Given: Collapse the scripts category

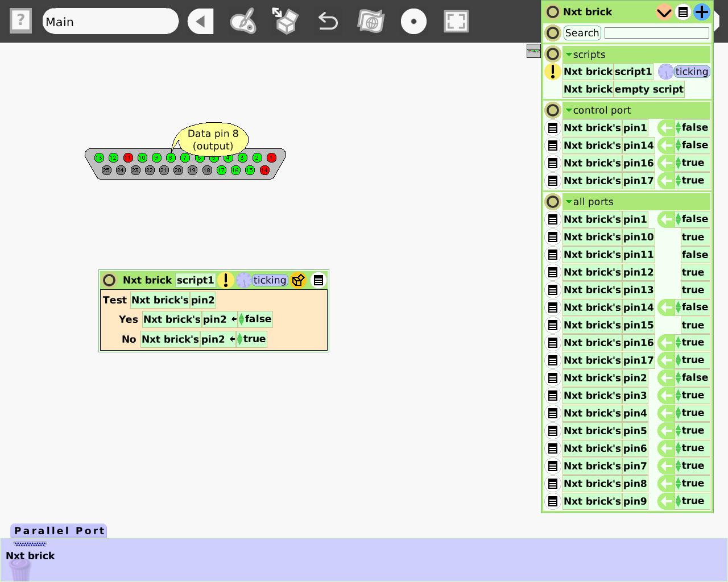Looking at the screenshot, I should click(x=569, y=55).
